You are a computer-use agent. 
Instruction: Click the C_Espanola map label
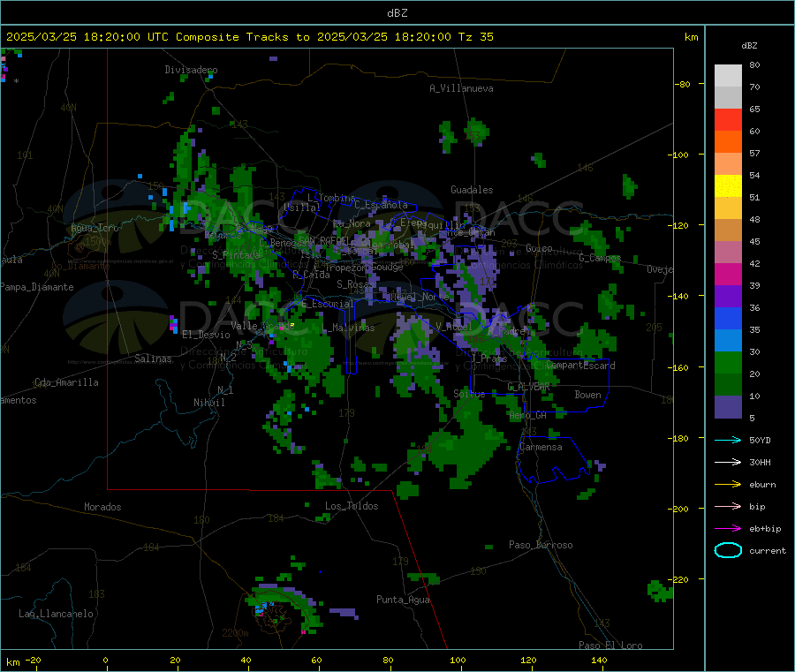[x=381, y=205]
